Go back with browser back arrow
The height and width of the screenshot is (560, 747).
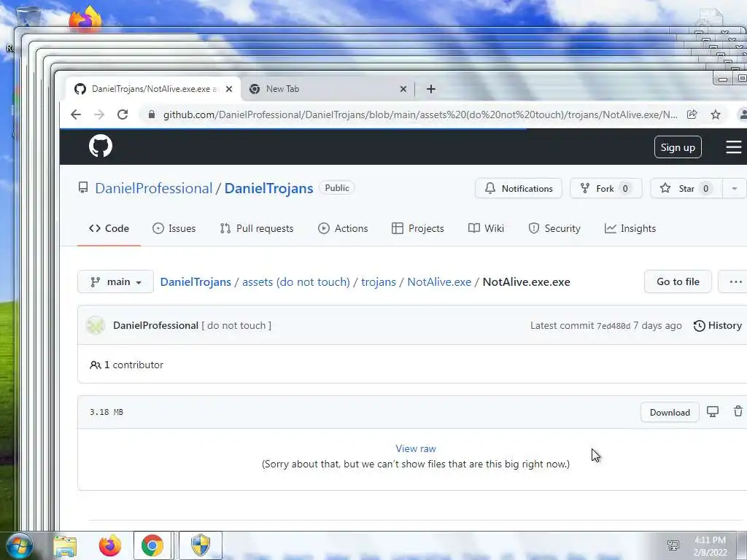click(x=76, y=114)
